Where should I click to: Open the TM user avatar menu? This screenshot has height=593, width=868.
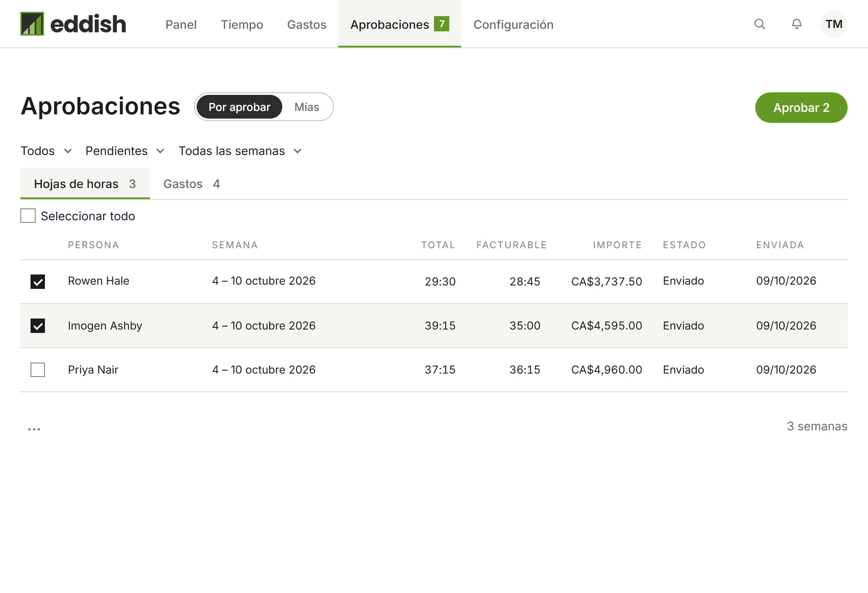834,24
